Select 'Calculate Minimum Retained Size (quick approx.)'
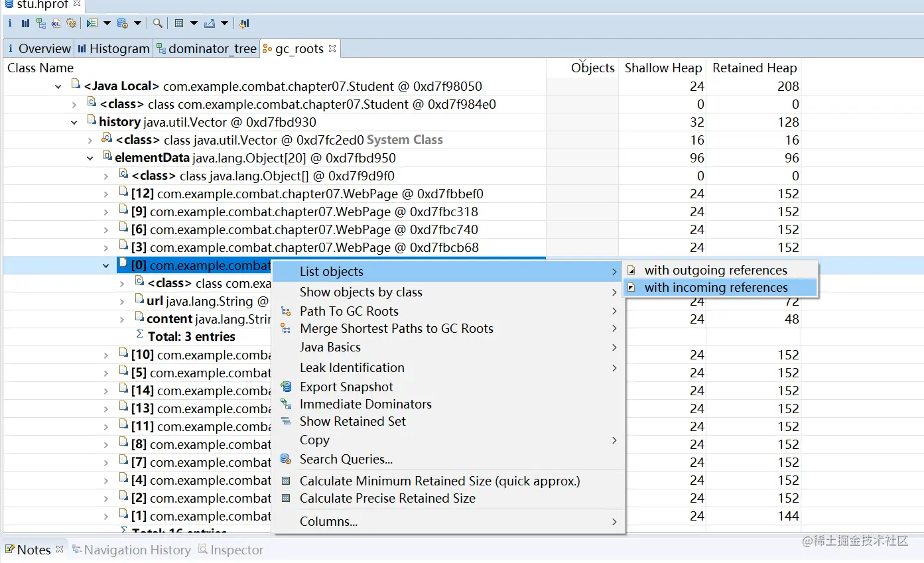 click(448, 481)
